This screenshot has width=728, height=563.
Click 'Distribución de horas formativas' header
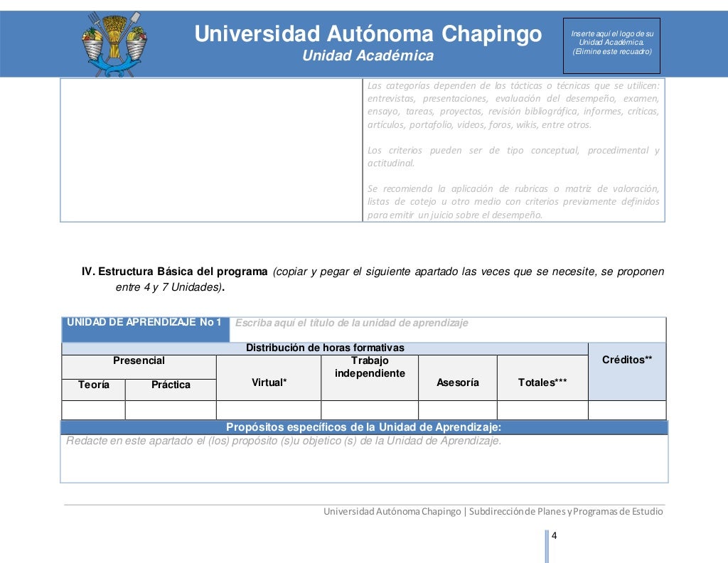[x=325, y=348]
